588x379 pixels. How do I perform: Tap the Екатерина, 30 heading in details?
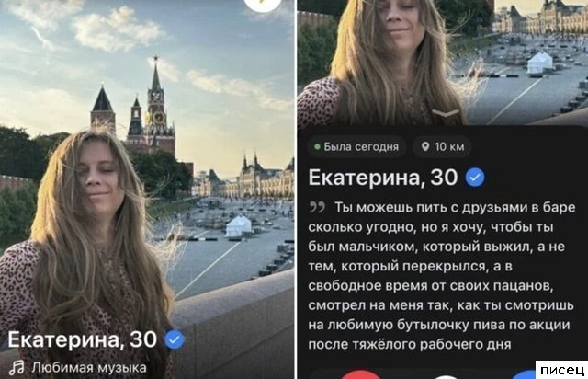[383, 178]
